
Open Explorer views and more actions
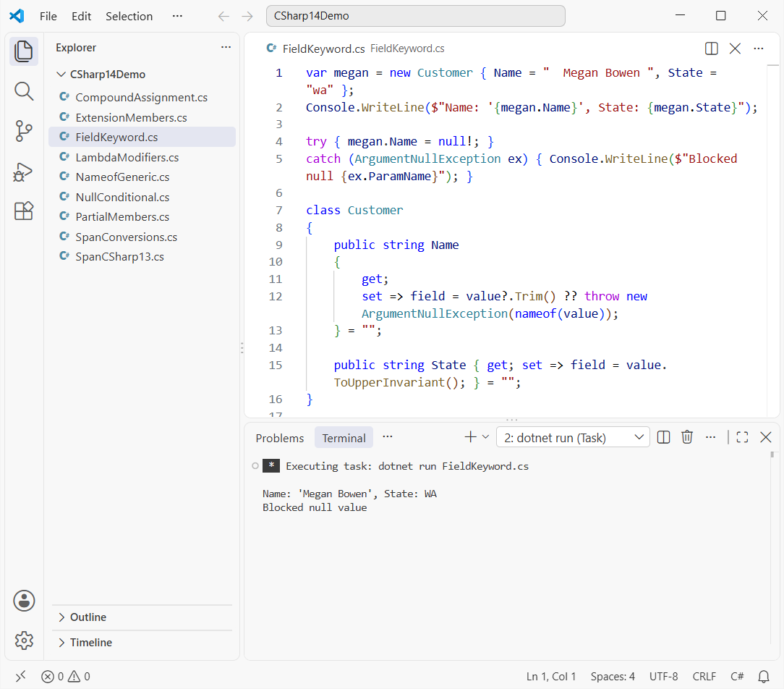pos(226,48)
